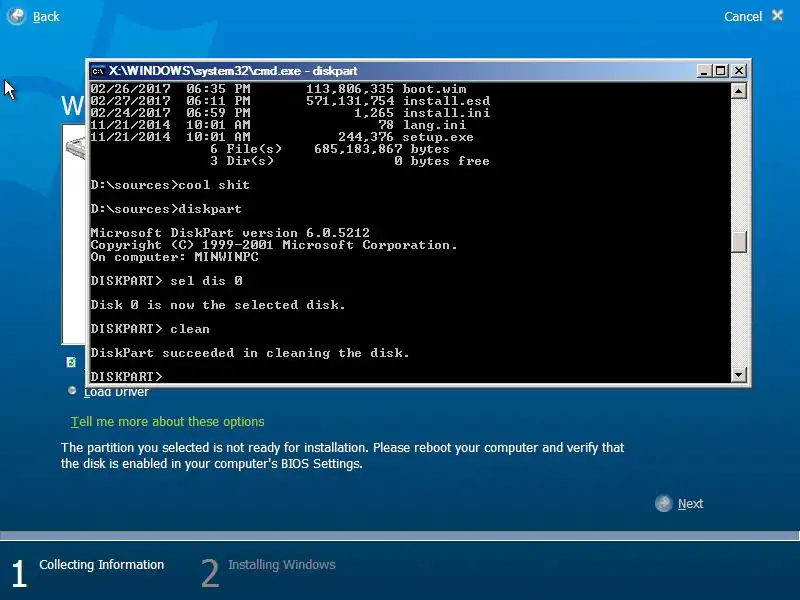Click the cmd.exe window title bar text
Screen dimensions: 800x600
[x=233, y=71]
